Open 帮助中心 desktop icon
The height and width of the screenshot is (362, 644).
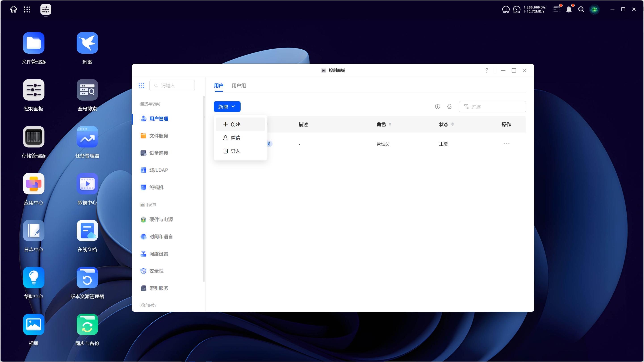(34, 278)
